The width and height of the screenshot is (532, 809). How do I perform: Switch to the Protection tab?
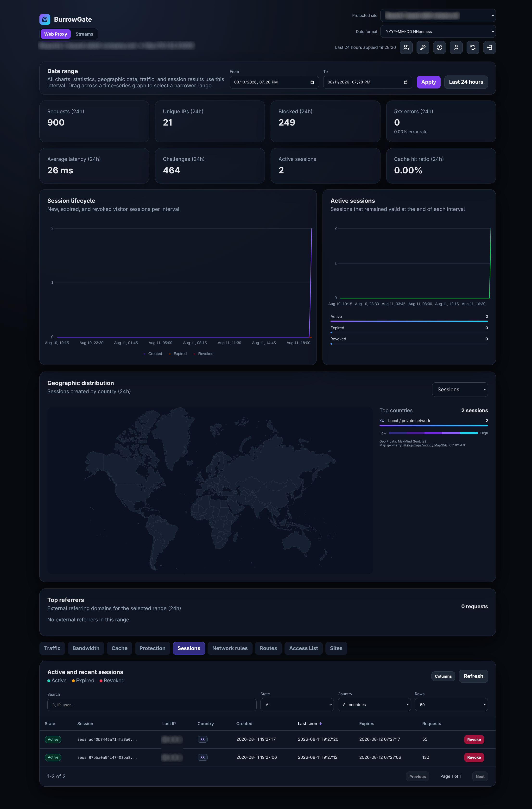[152, 648]
